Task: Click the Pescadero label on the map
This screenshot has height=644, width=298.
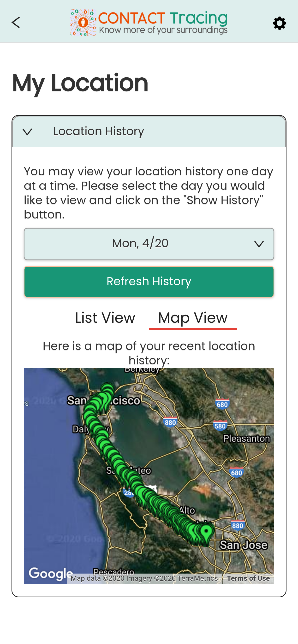Action: pos(114,571)
